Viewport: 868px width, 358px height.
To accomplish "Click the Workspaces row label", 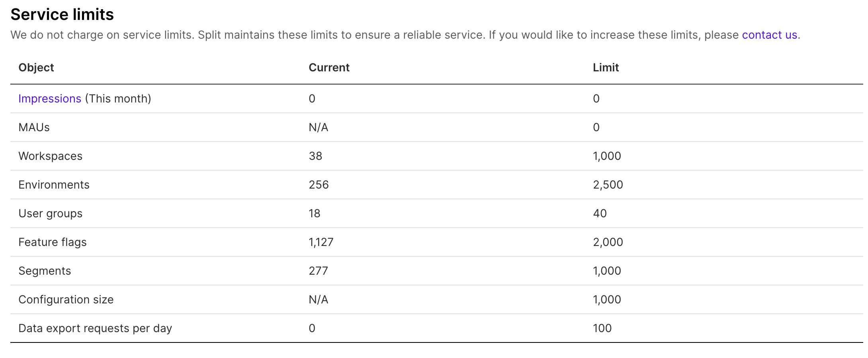I will (51, 156).
